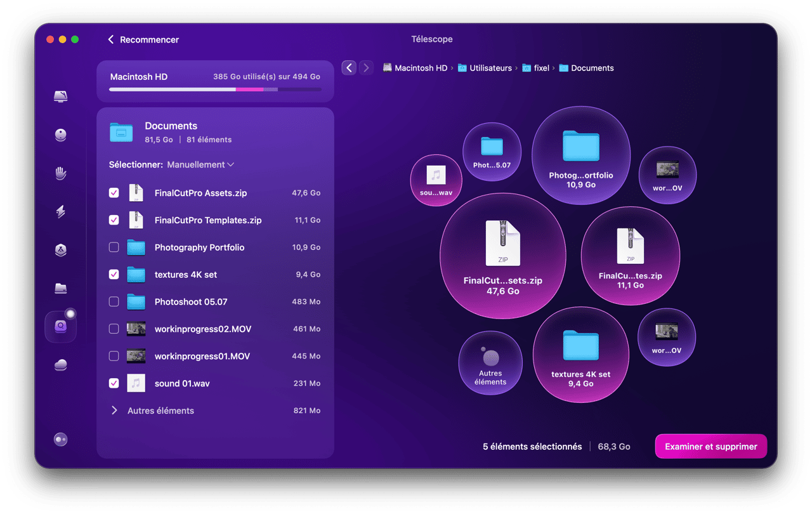Click the Protection hand icon in sidebar
812x514 pixels.
61,173
